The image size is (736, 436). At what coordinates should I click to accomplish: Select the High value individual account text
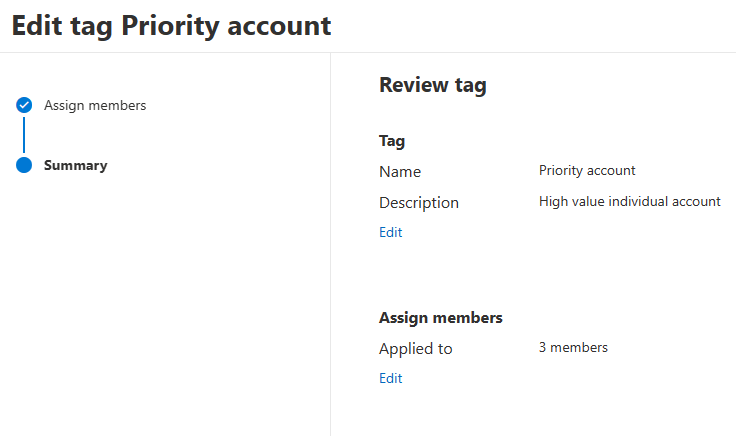(x=629, y=201)
